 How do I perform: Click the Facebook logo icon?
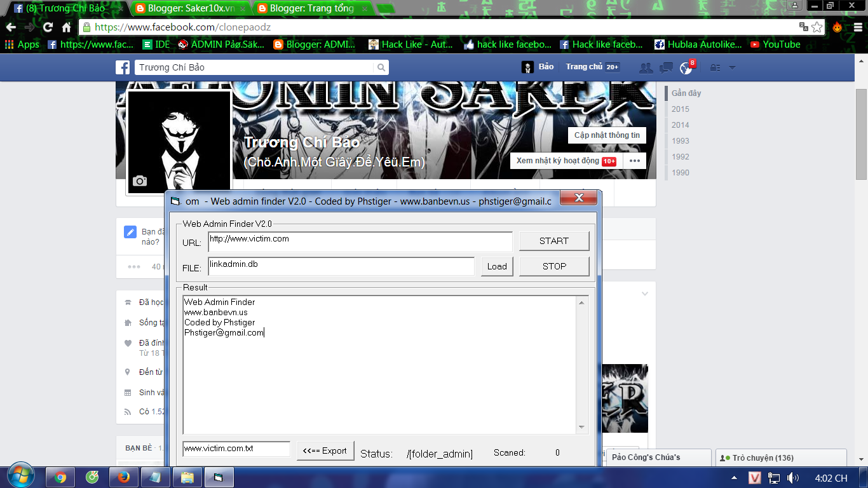point(123,67)
